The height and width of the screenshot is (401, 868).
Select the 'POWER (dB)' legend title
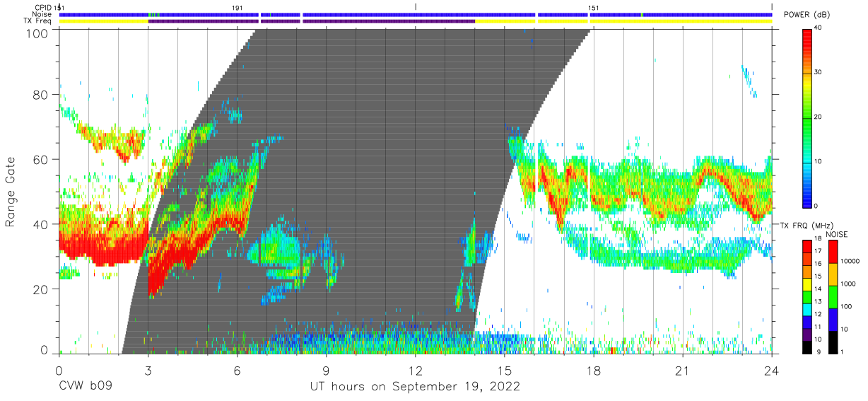(x=807, y=15)
